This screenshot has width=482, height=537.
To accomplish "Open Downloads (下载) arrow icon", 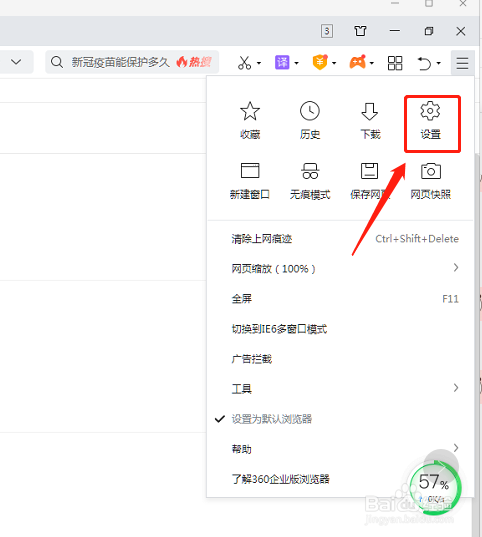I will pyautogui.click(x=370, y=111).
